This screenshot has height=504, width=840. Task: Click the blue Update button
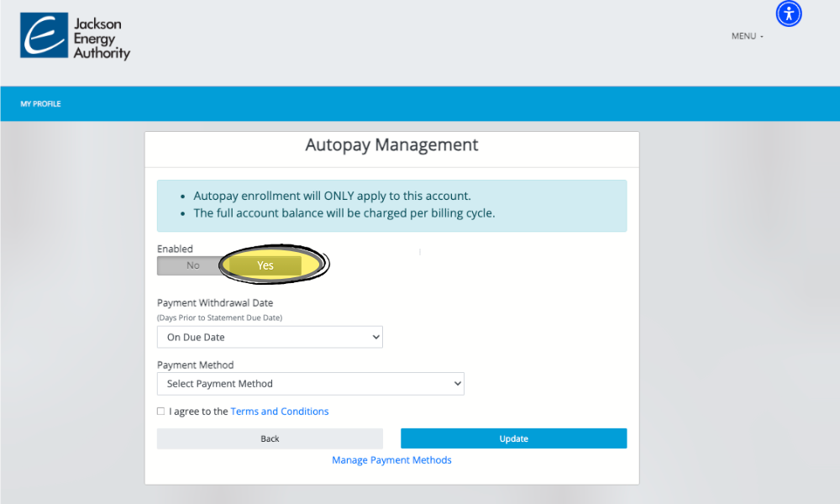coord(513,438)
